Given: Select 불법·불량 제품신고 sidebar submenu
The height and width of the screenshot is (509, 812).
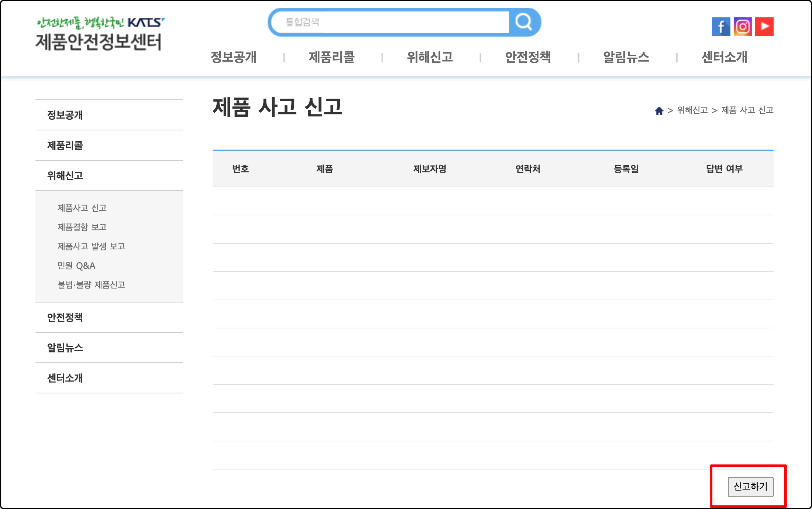Looking at the screenshot, I should pos(91,285).
